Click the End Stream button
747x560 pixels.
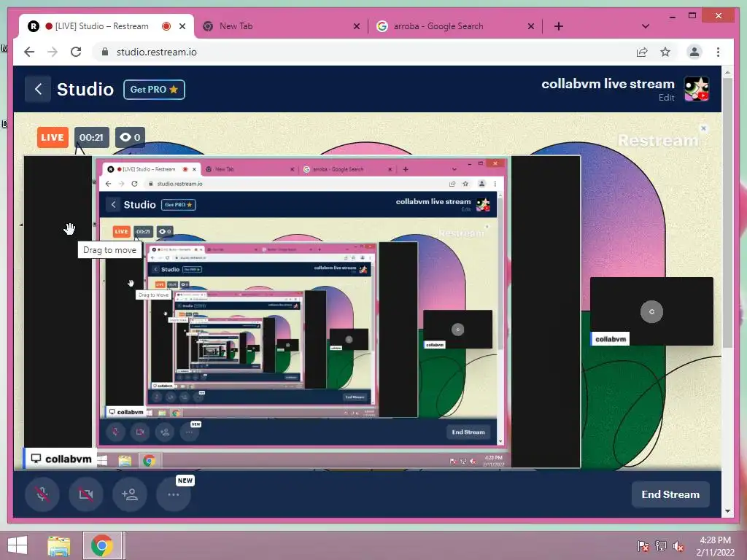(x=670, y=494)
